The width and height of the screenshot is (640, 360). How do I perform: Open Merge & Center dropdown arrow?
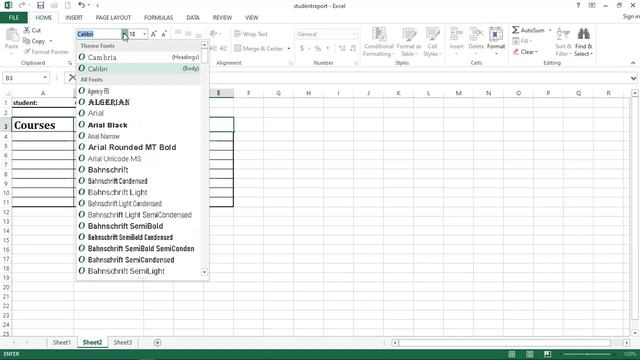(x=289, y=49)
